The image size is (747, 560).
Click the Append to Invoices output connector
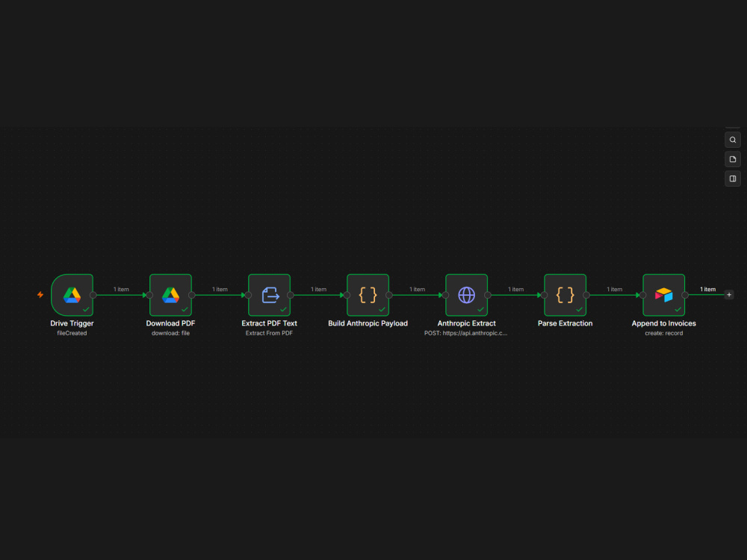685,295
